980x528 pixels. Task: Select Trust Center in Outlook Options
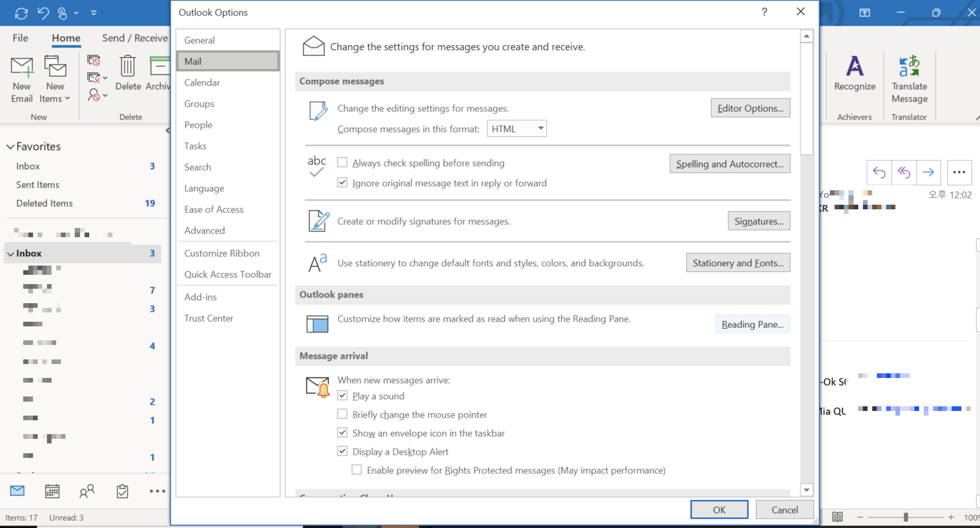[x=228, y=318]
